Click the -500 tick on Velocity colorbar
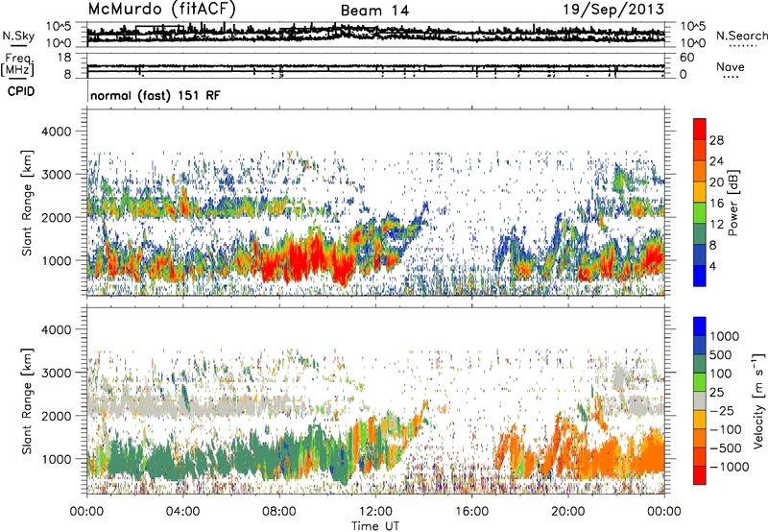This screenshot has width=768, height=532. [x=726, y=447]
